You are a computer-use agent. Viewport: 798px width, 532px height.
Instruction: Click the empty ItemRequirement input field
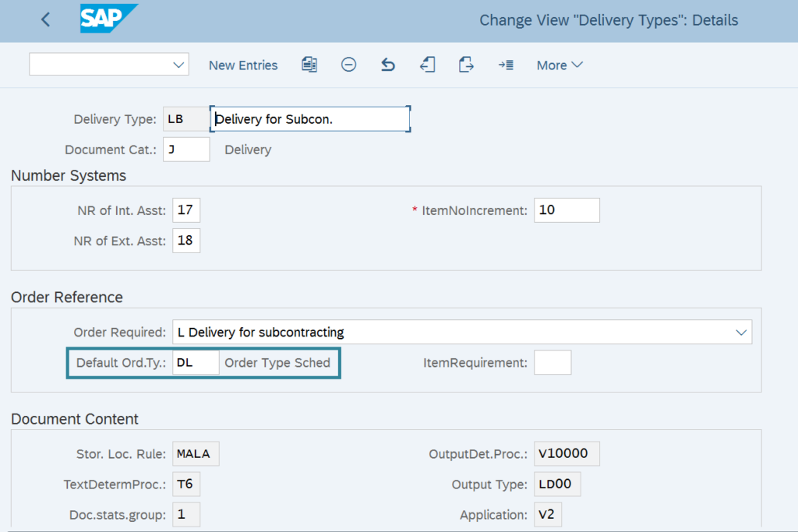pyautogui.click(x=553, y=361)
